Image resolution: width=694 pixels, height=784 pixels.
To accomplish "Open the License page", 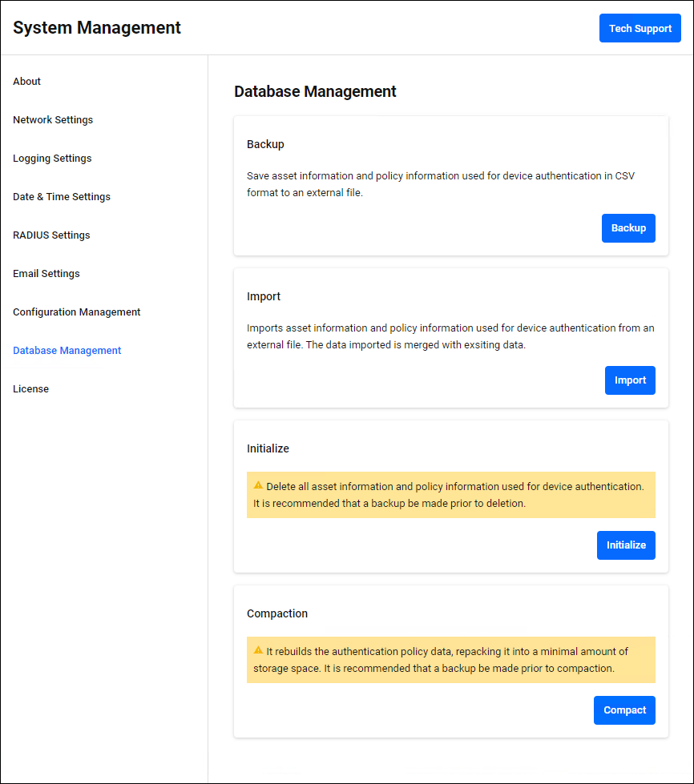I will [31, 389].
